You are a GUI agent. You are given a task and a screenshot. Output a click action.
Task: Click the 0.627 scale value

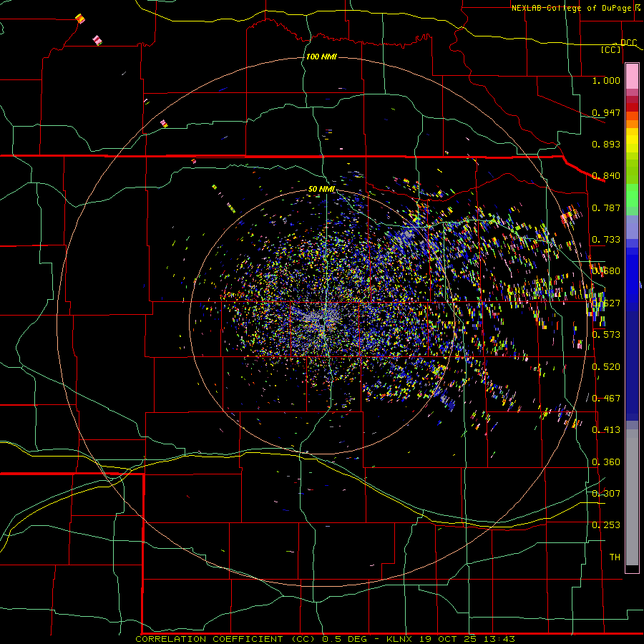(x=606, y=303)
